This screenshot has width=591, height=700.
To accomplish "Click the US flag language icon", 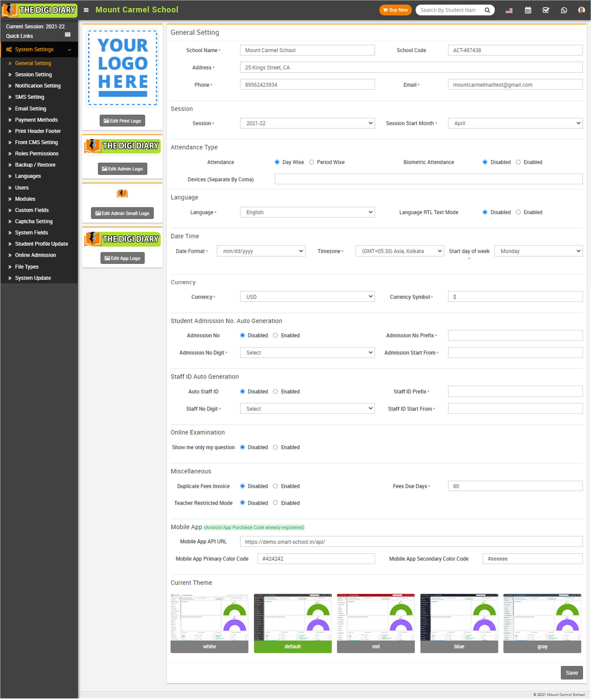I will (x=509, y=10).
